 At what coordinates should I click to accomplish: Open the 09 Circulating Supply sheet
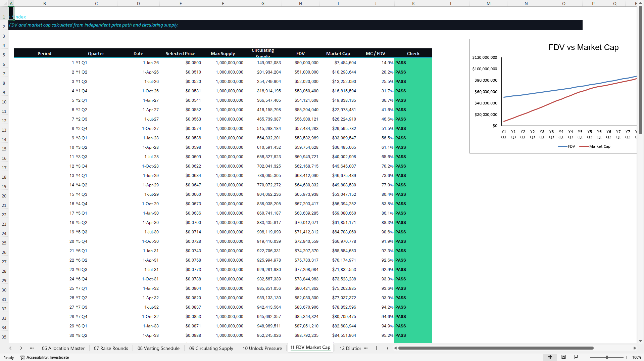tap(211, 348)
